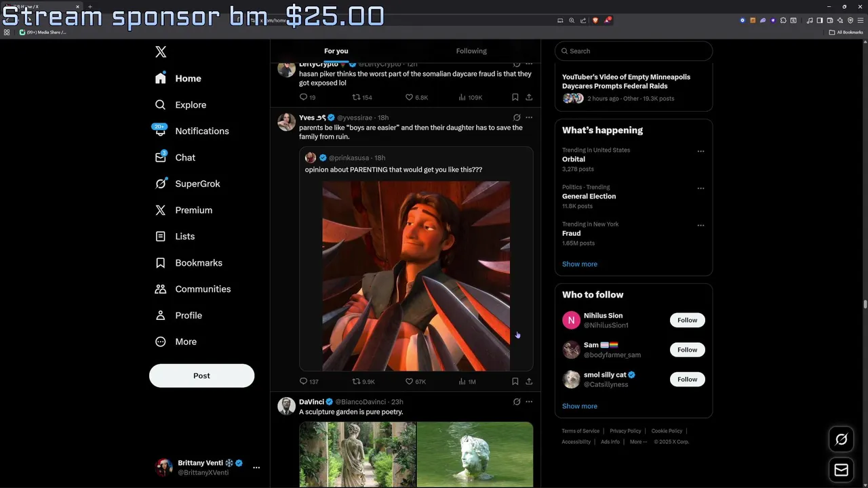868x488 pixels.
Task: Like Yves post with 67K likes
Action: click(416, 382)
